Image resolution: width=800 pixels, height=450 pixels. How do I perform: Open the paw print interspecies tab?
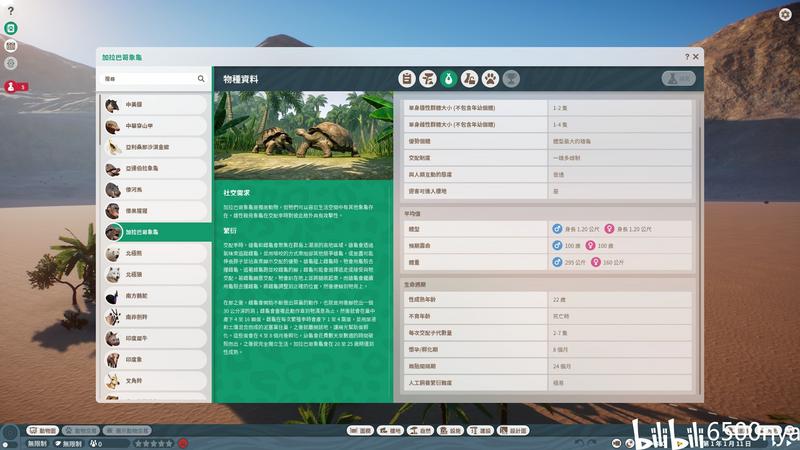point(490,79)
